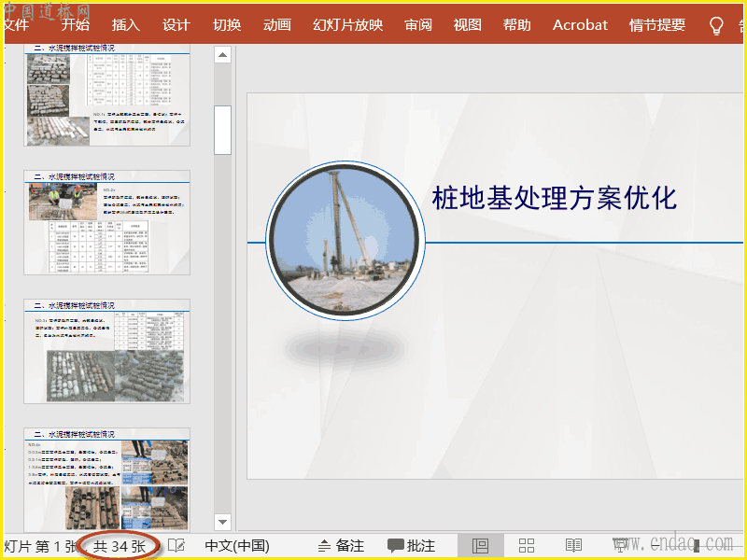747x560 pixels.
Task: Open the 帮助 ribbon tab
Action: coord(517,25)
